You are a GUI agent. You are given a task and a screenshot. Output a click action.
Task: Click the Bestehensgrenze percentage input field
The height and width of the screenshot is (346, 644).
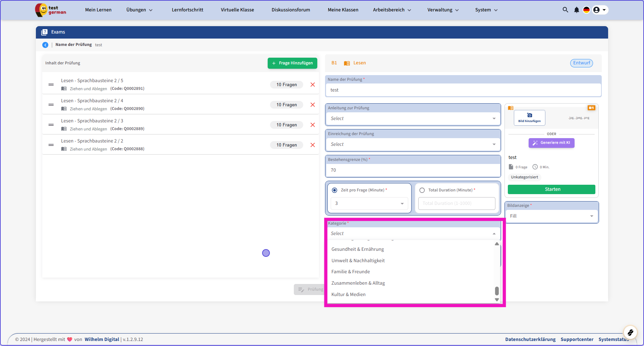pyautogui.click(x=413, y=170)
